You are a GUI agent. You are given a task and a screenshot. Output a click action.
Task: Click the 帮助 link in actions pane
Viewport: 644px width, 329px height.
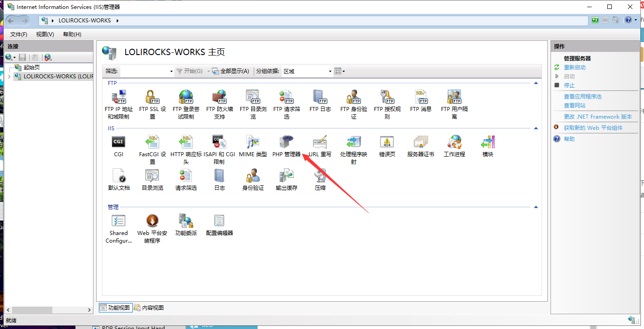tap(569, 139)
